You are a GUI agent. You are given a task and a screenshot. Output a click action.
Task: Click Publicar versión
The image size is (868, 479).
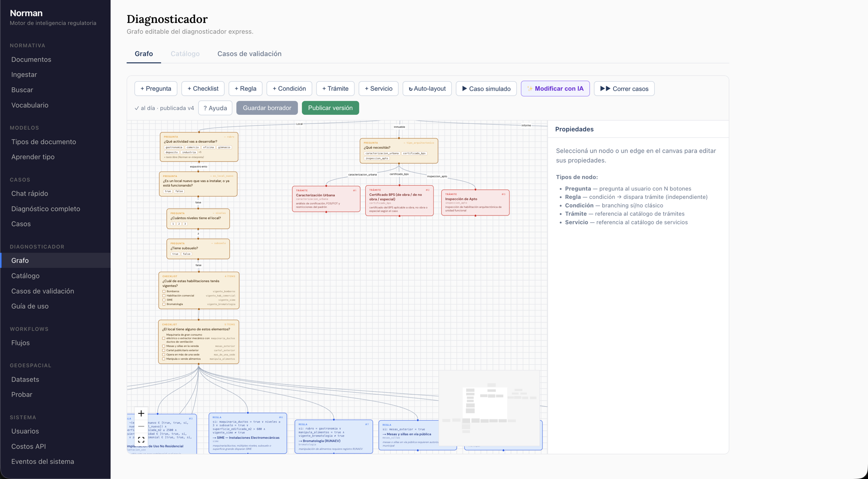pos(330,108)
